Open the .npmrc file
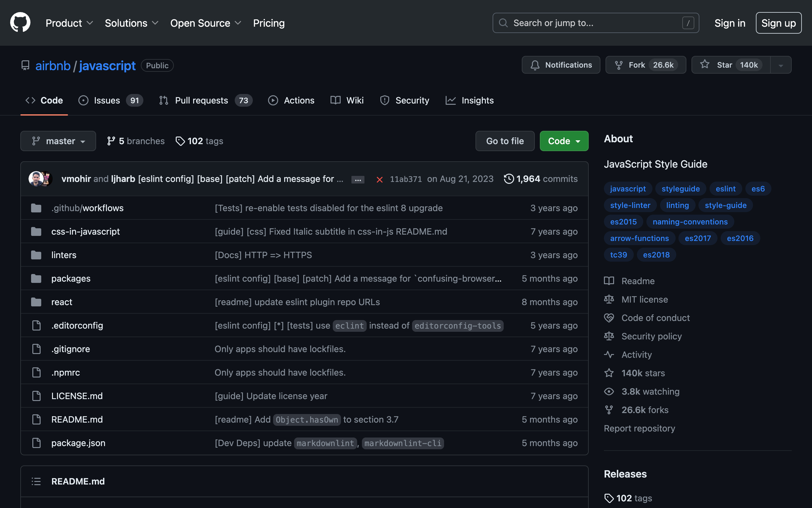The width and height of the screenshot is (812, 508). (65, 373)
